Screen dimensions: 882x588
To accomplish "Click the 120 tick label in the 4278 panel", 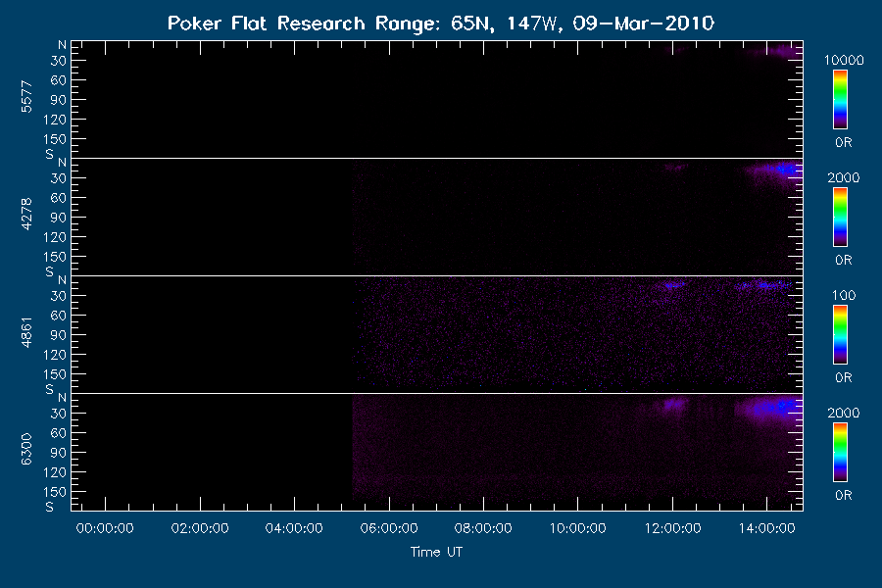I will pos(55,237).
